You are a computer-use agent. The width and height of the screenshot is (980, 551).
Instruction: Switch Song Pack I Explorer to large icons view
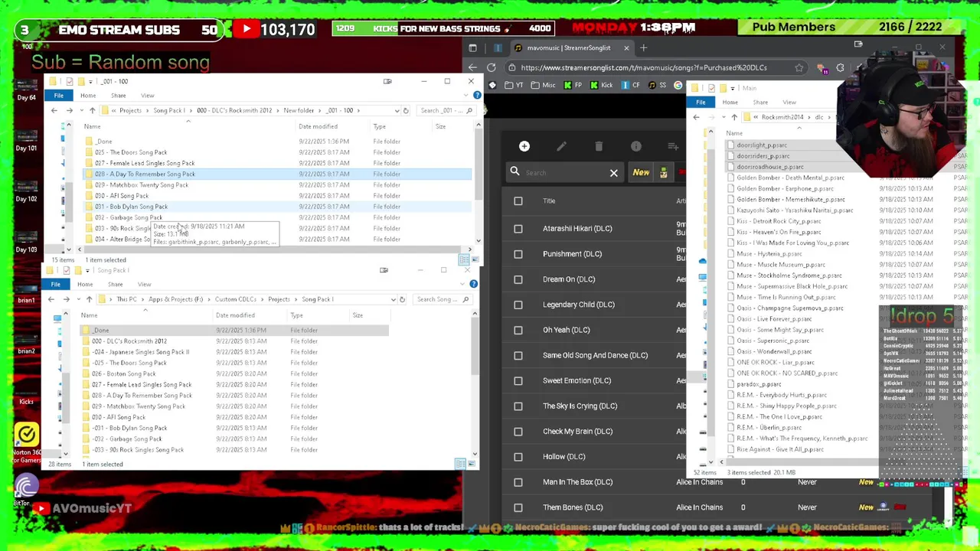click(x=472, y=464)
